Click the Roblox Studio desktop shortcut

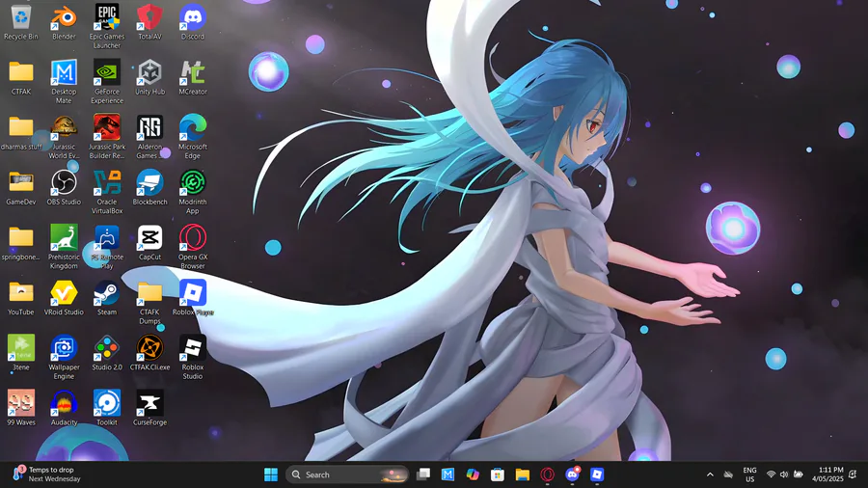tap(193, 358)
